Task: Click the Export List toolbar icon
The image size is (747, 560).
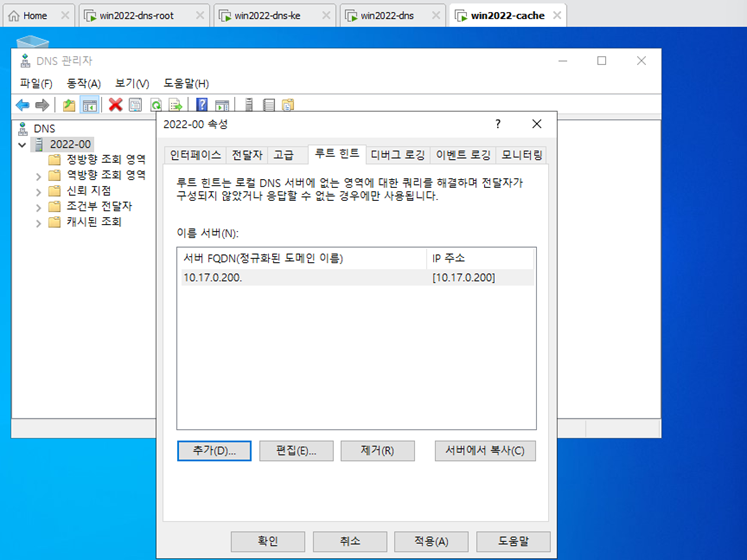Action: (176, 105)
